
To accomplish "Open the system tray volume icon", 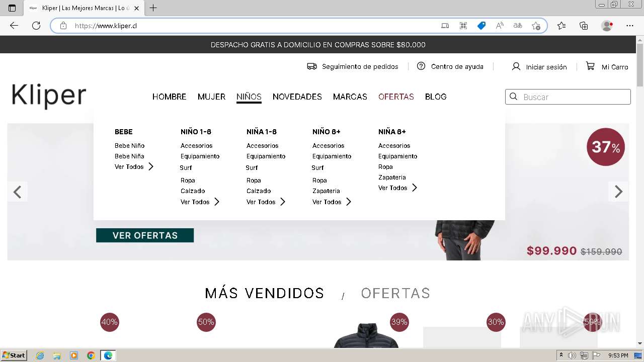I will (x=573, y=355).
